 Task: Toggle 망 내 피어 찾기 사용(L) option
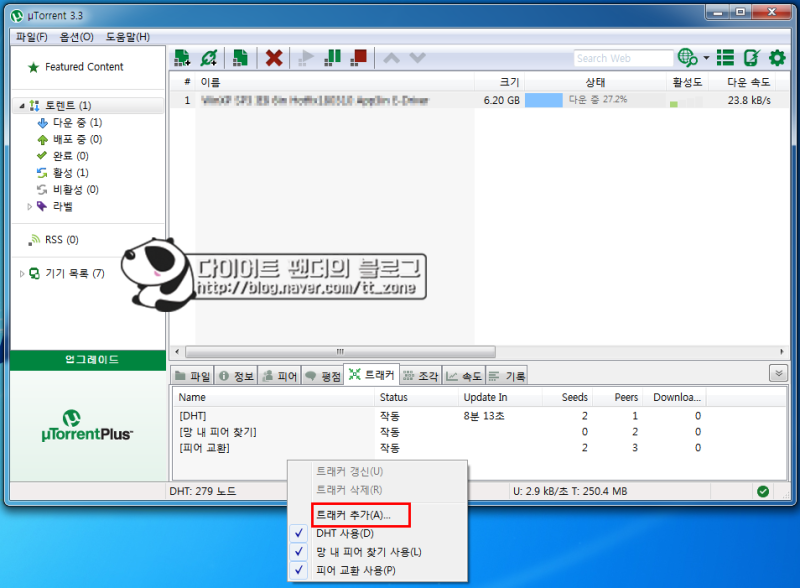[x=378, y=552]
